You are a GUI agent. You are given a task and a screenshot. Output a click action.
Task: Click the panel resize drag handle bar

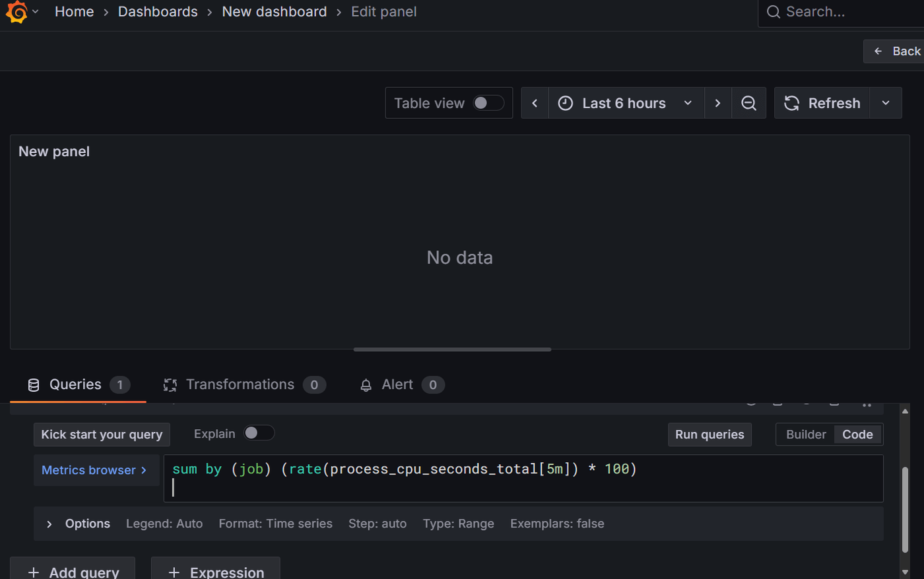click(x=452, y=349)
